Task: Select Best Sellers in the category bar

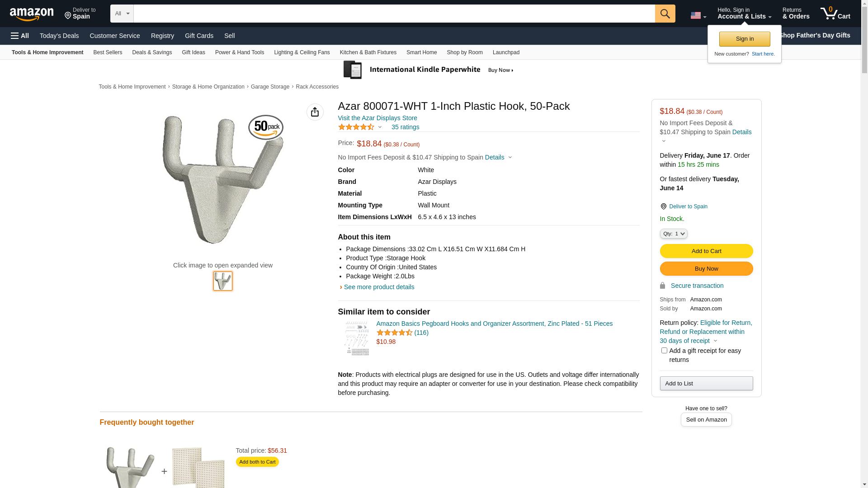Action: tap(108, 52)
